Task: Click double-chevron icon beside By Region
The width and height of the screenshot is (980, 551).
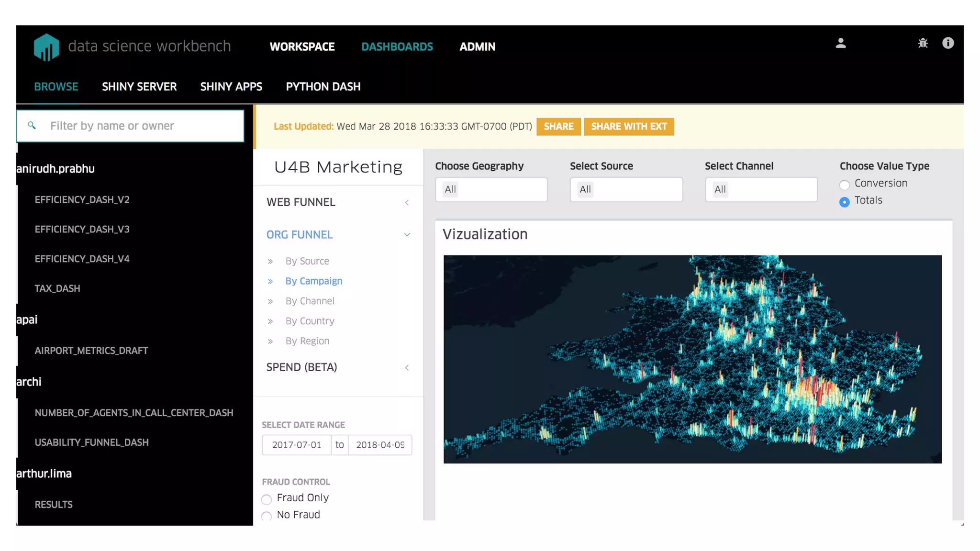Action: click(x=270, y=342)
